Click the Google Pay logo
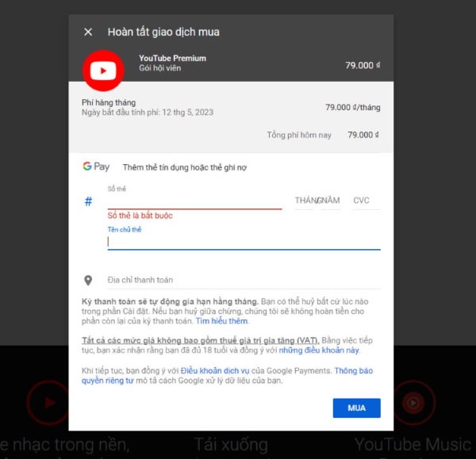Image resolution: width=476 pixels, height=459 pixels. point(96,167)
